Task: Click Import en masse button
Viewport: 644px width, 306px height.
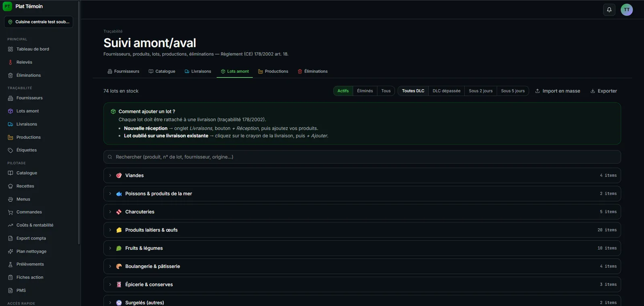Action: [x=557, y=91]
